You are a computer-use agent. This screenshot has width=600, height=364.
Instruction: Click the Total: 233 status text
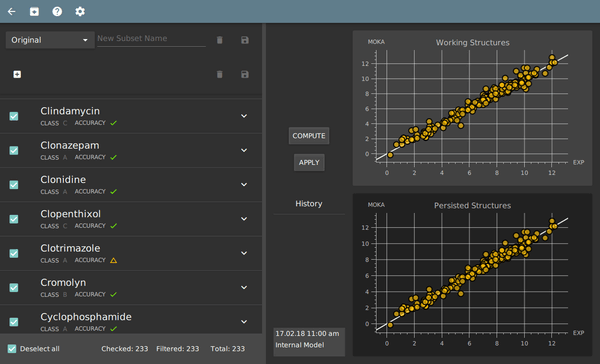[x=228, y=349]
